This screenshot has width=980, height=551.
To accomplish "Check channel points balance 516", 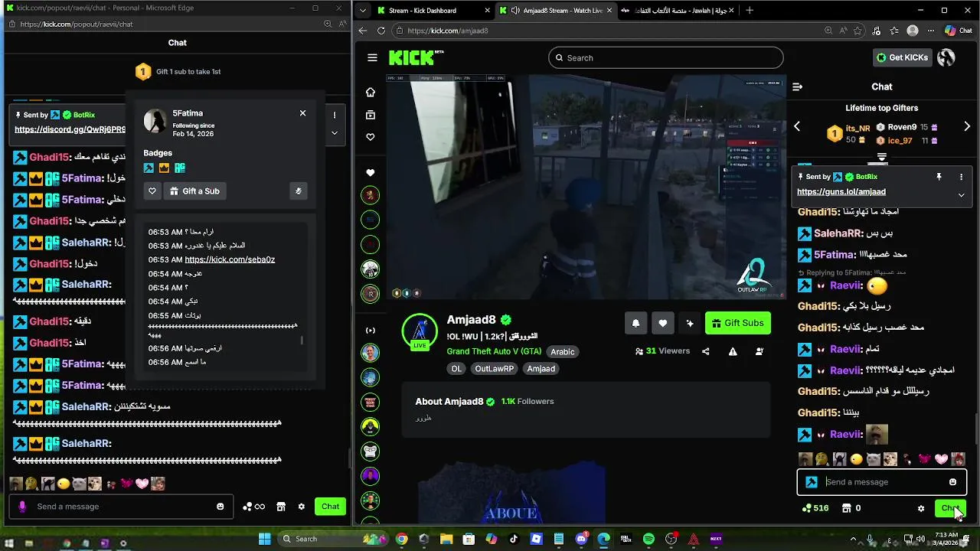I will (x=815, y=508).
